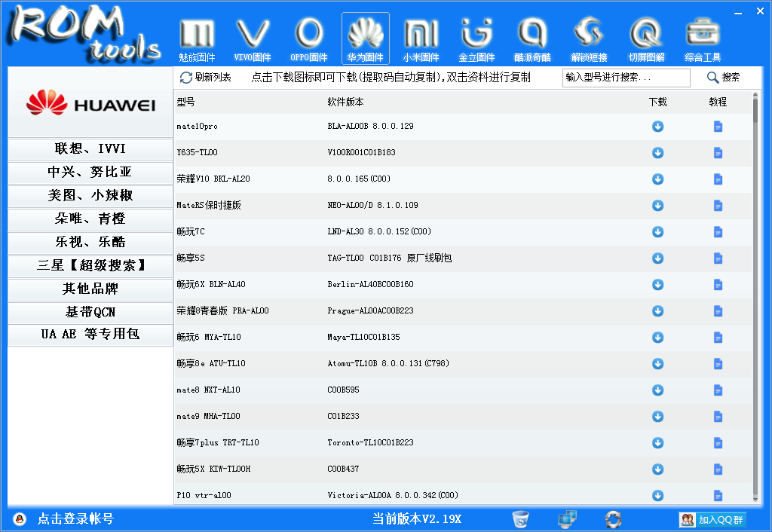
Task: Click the 型号 column header
Action: tap(185, 102)
